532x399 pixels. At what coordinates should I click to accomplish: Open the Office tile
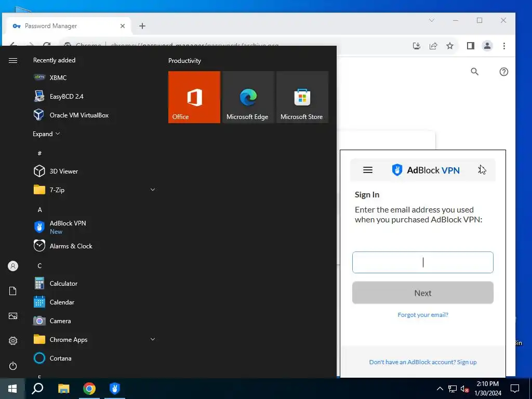click(194, 97)
